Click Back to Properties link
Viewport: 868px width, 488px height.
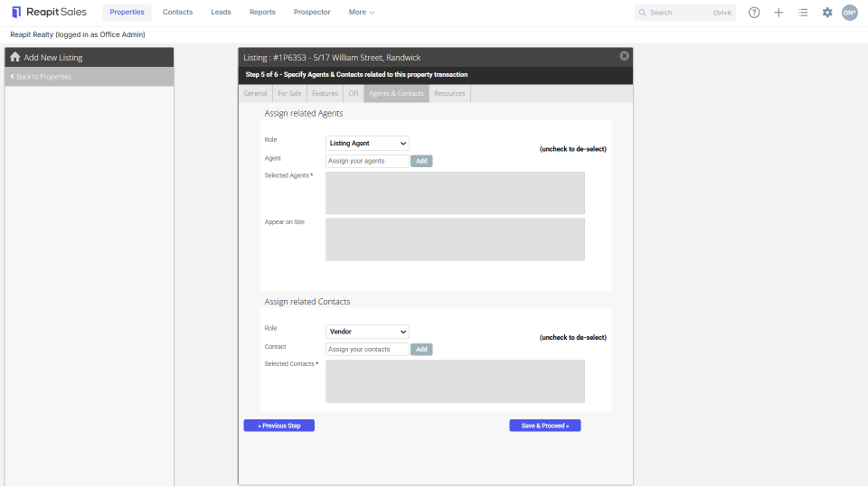pyautogui.click(x=41, y=77)
